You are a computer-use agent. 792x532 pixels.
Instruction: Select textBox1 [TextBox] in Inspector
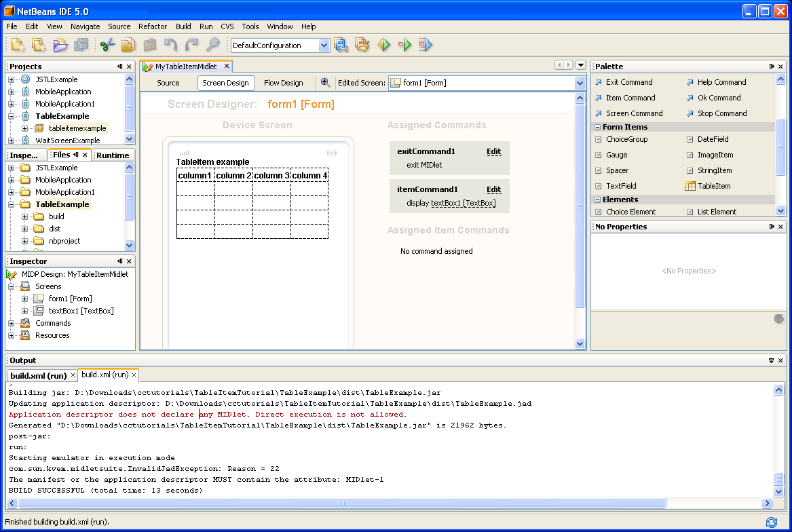pyautogui.click(x=81, y=311)
